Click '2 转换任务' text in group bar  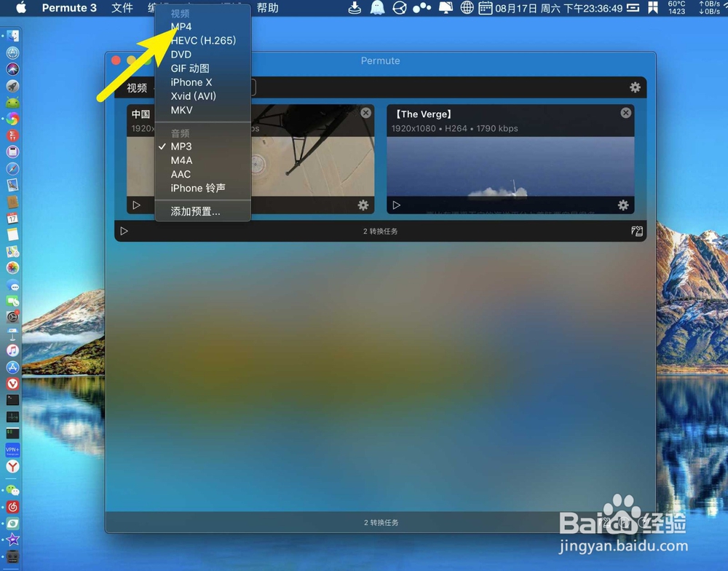(x=380, y=232)
